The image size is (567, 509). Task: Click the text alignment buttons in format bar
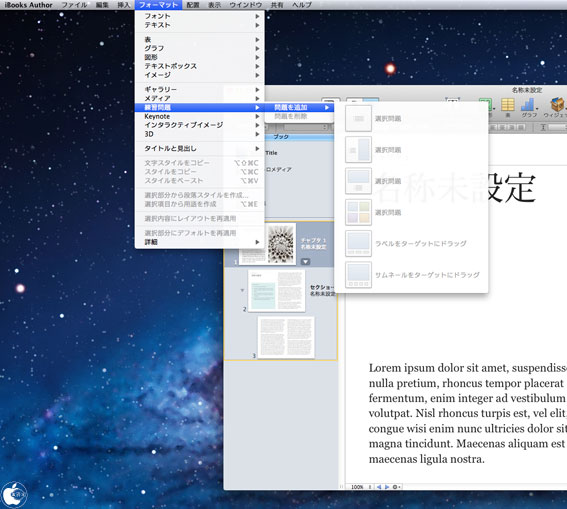click(x=507, y=127)
